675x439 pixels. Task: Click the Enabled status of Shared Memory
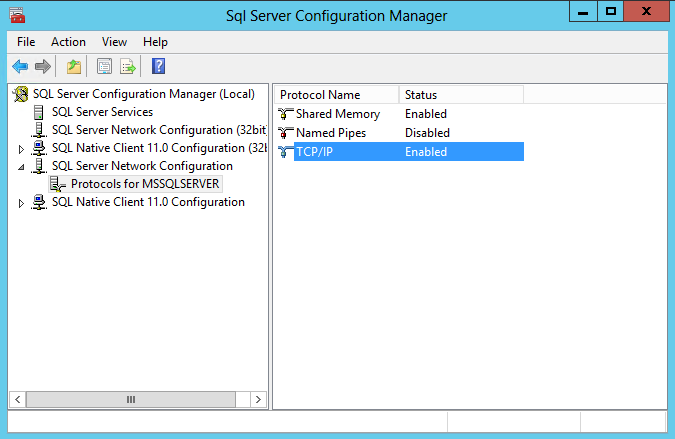click(426, 114)
